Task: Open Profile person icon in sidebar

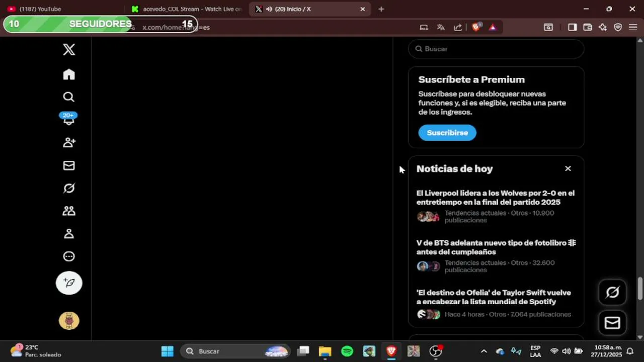Action: click(x=69, y=234)
